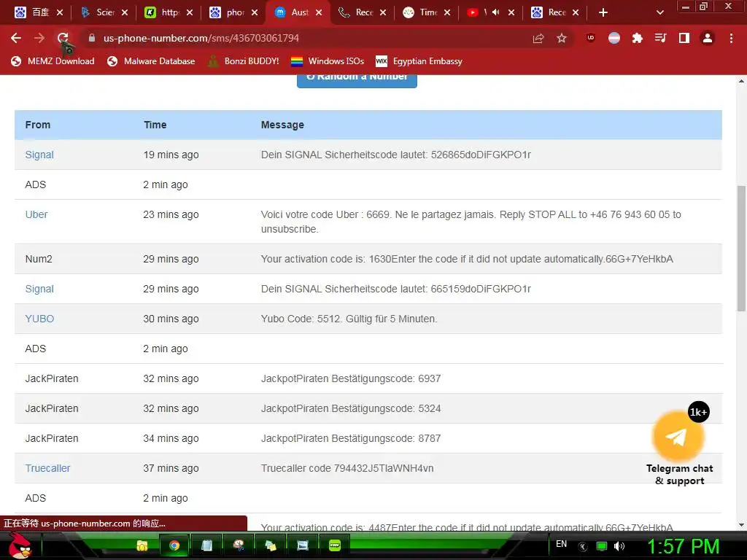The height and width of the screenshot is (560, 747).
Task: Select the JackpotPiraten Bestätigungscode: 6937 message
Action: tap(351, 379)
